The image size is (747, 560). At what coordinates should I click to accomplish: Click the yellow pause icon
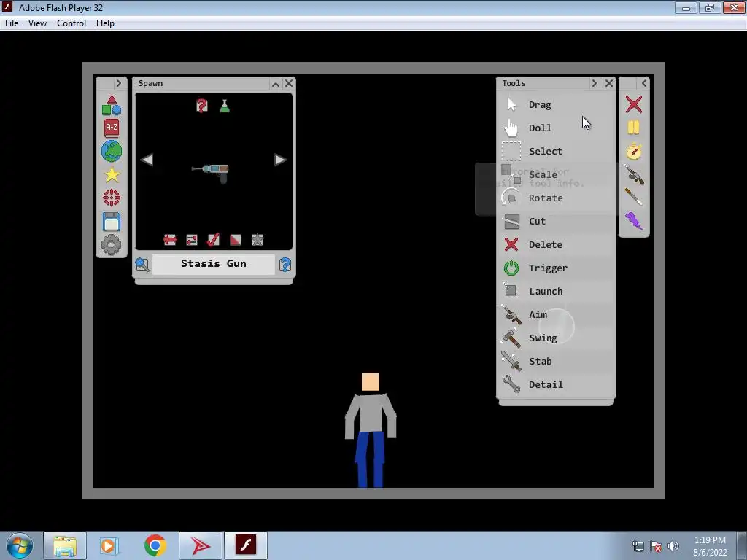click(633, 128)
